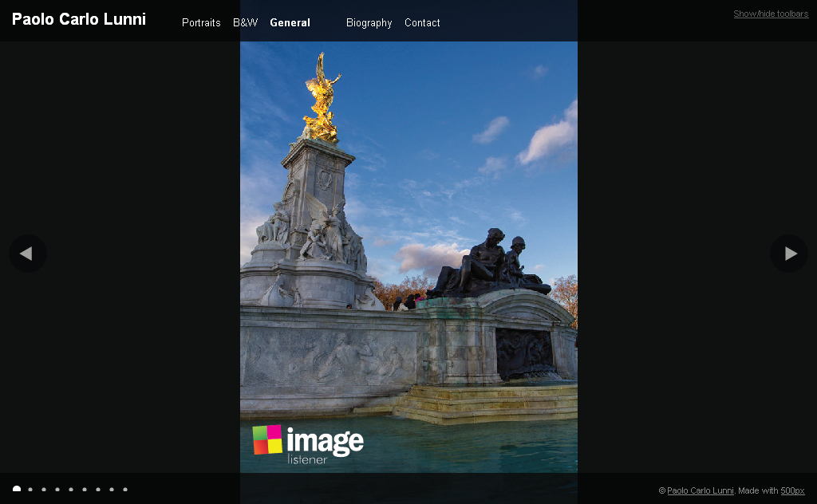Screen dimensions: 817x504
Task: Jump to the second slide indicator dot
Action: 30,490
